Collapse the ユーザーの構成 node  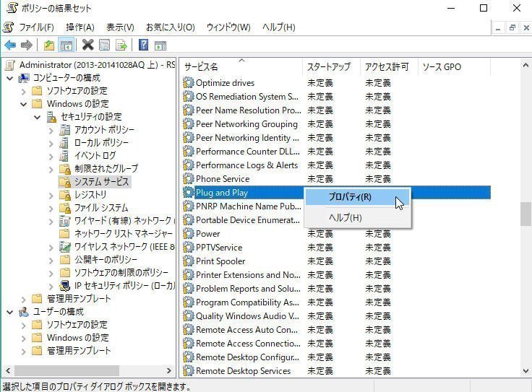10,312
